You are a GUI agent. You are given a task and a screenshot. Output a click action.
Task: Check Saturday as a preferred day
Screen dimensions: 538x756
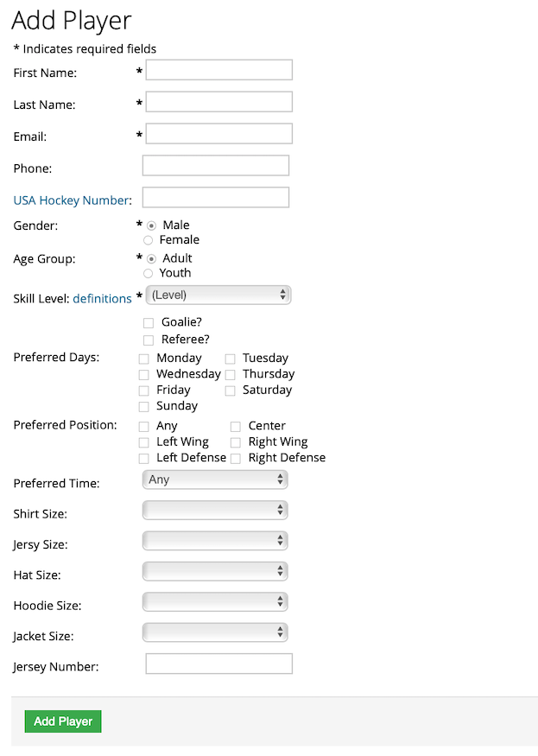pyautogui.click(x=231, y=390)
